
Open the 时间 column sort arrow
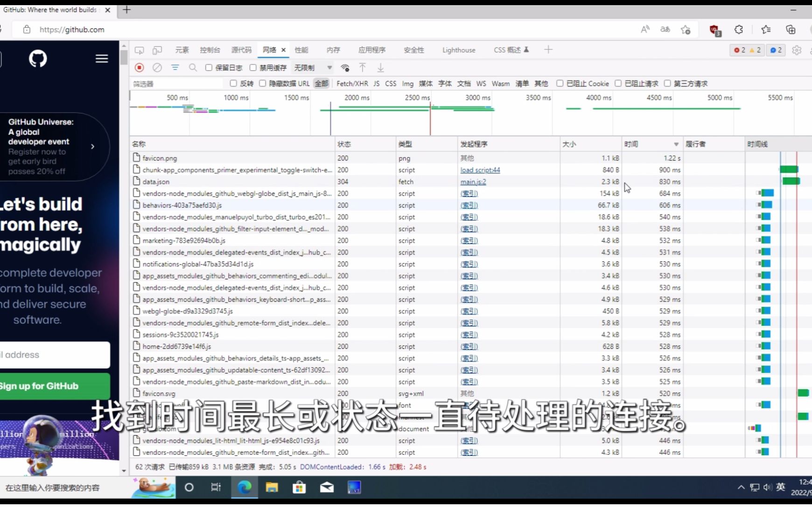click(x=676, y=144)
